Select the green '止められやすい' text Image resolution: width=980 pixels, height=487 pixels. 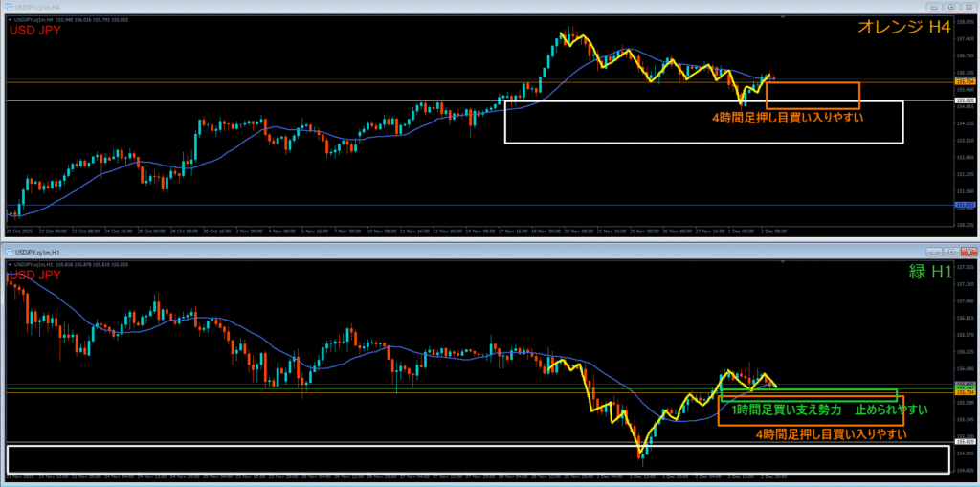click(889, 410)
